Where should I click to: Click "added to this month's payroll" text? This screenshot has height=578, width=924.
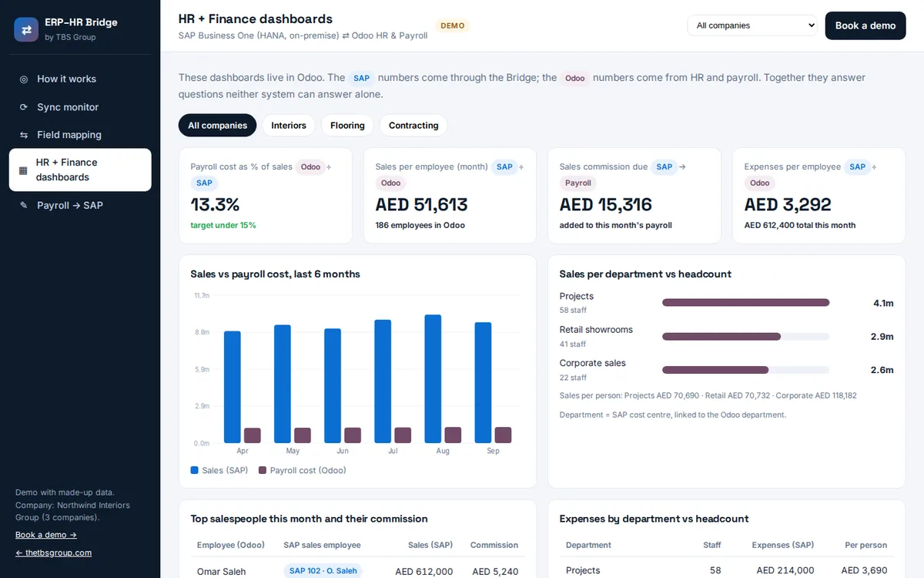[x=616, y=225]
